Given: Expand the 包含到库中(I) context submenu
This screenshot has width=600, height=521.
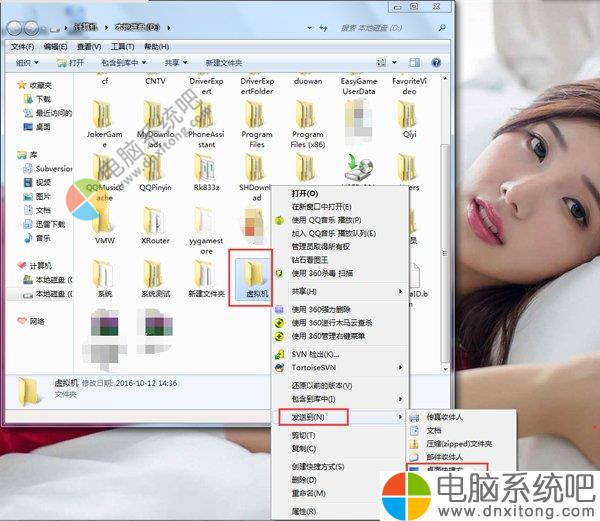Looking at the screenshot, I should tap(340, 399).
